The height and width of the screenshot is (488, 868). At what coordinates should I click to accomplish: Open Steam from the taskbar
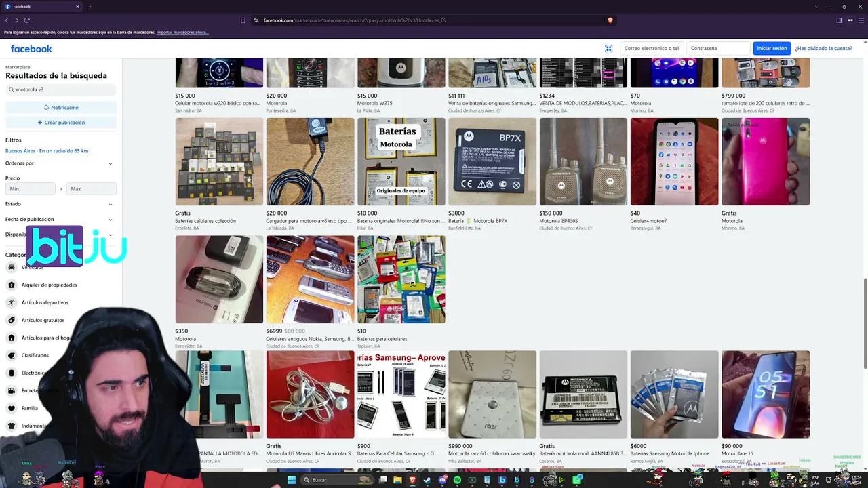pyautogui.click(x=427, y=480)
